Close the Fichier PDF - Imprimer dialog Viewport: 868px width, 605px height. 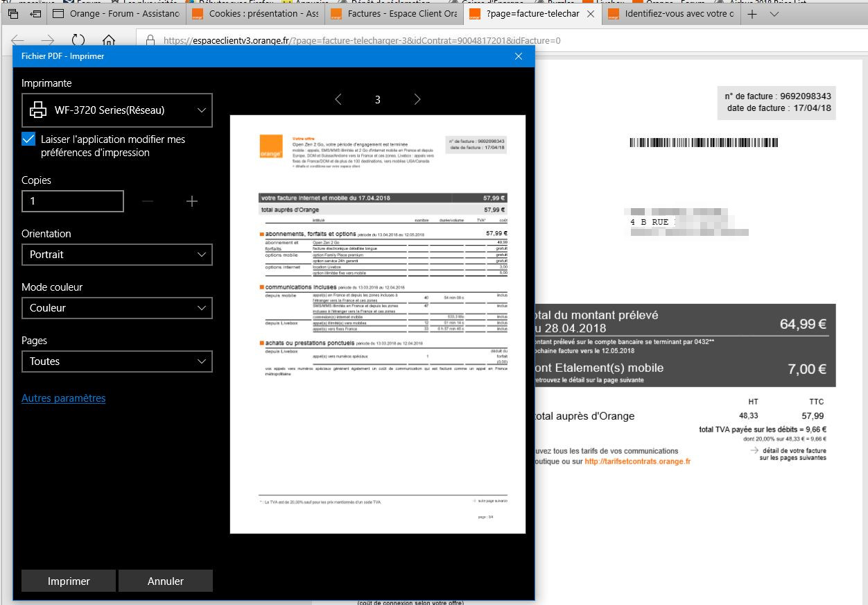(x=519, y=56)
